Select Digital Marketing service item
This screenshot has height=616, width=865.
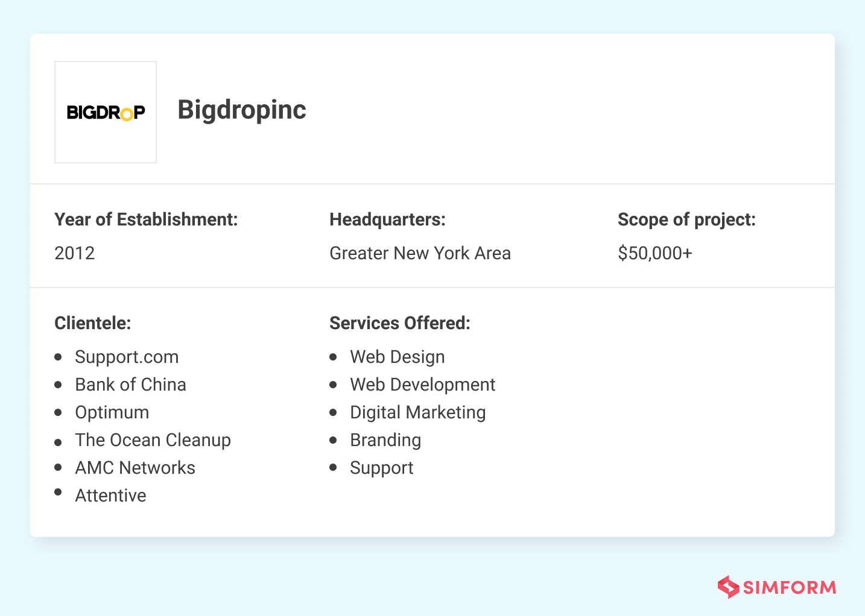tap(417, 412)
